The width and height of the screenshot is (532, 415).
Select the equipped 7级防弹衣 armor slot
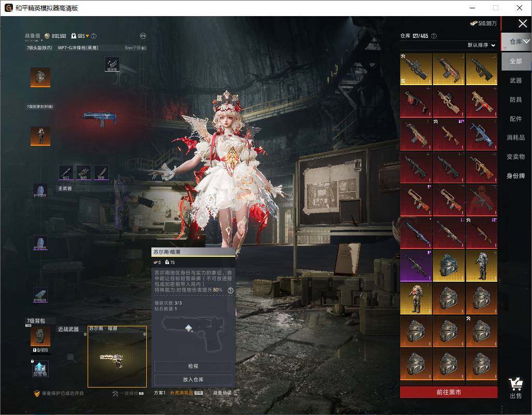pos(40,136)
